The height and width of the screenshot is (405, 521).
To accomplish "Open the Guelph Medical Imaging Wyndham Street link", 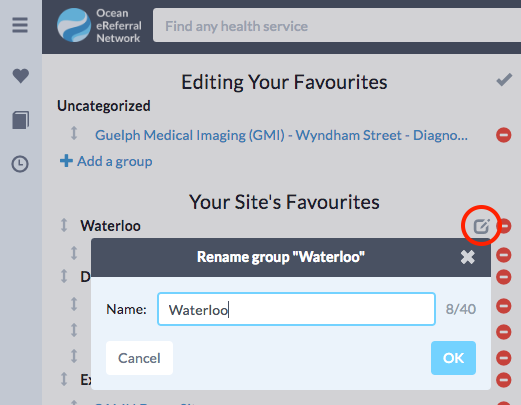I will (x=281, y=135).
